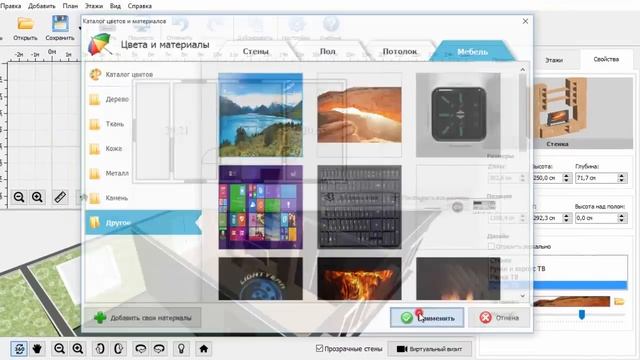The width and height of the screenshot is (640, 360).
Task: Click the Отмена button
Action: (x=499, y=318)
